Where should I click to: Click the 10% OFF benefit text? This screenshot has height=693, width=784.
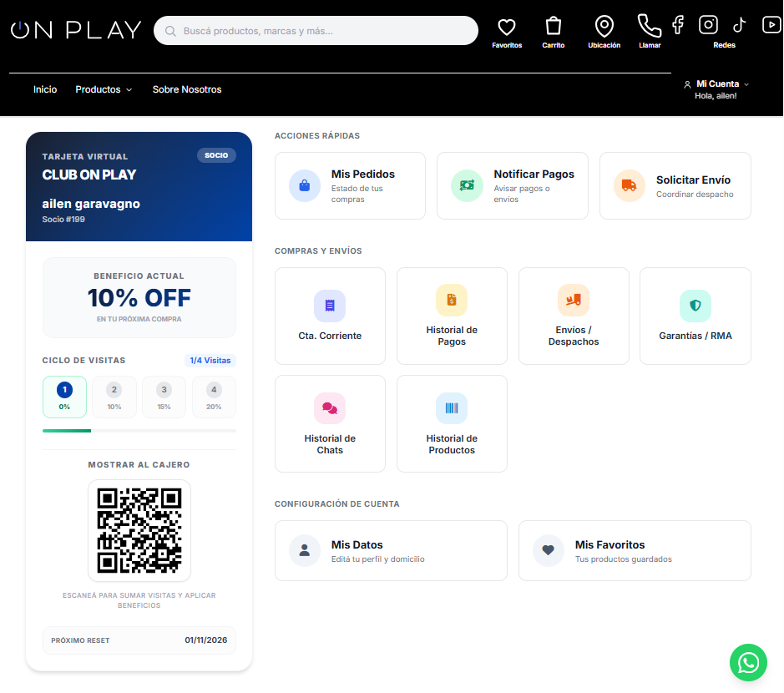click(139, 298)
